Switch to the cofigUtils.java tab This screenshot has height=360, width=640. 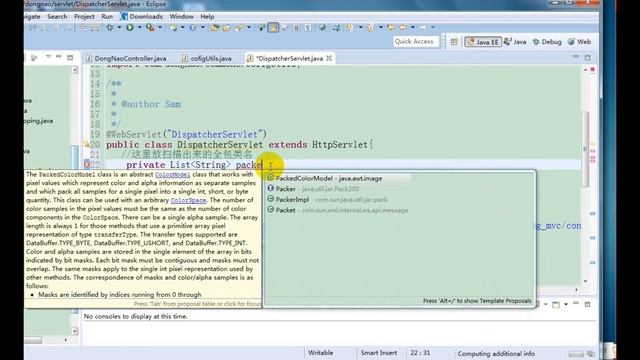point(207,58)
